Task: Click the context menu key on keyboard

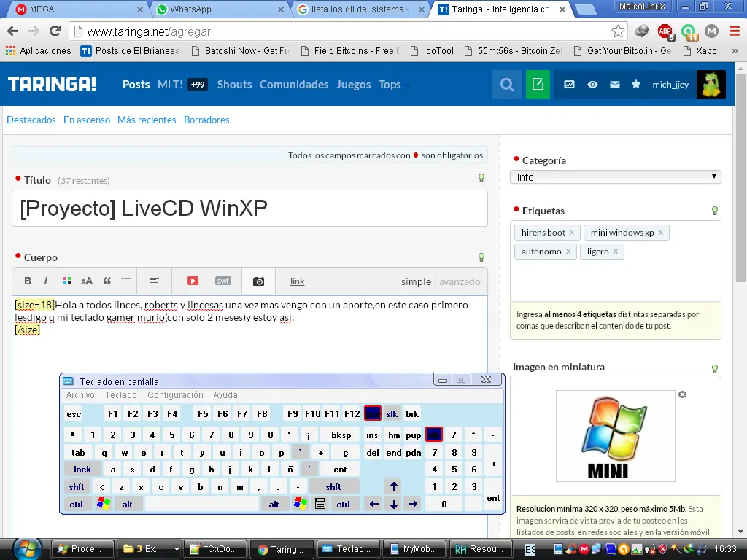Action: pyautogui.click(x=320, y=504)
